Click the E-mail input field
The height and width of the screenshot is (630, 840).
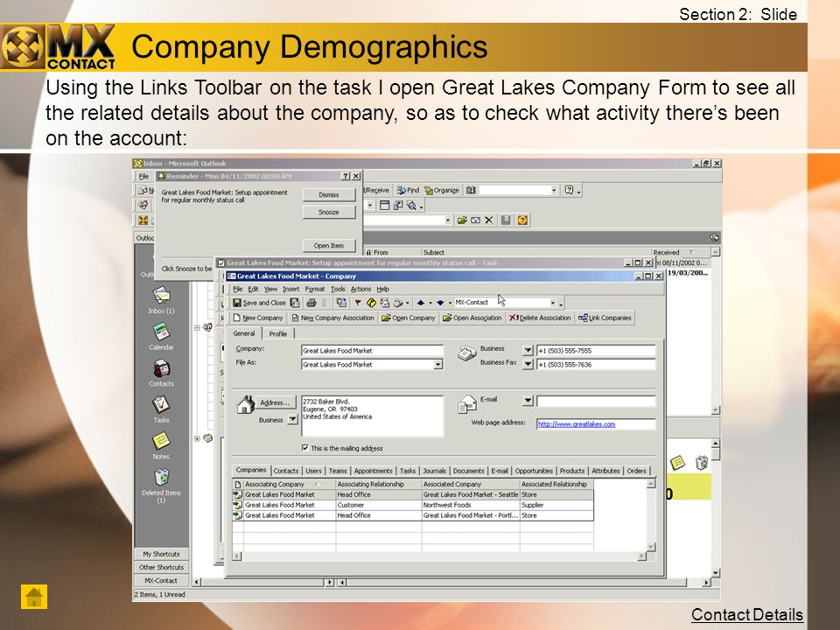tap(596, 400)
